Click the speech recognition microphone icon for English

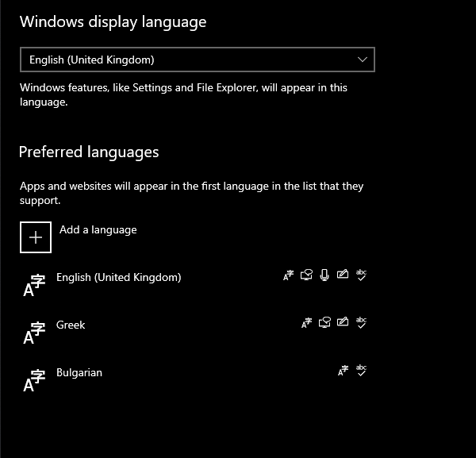pyautogui.click(x=324, y=276)
